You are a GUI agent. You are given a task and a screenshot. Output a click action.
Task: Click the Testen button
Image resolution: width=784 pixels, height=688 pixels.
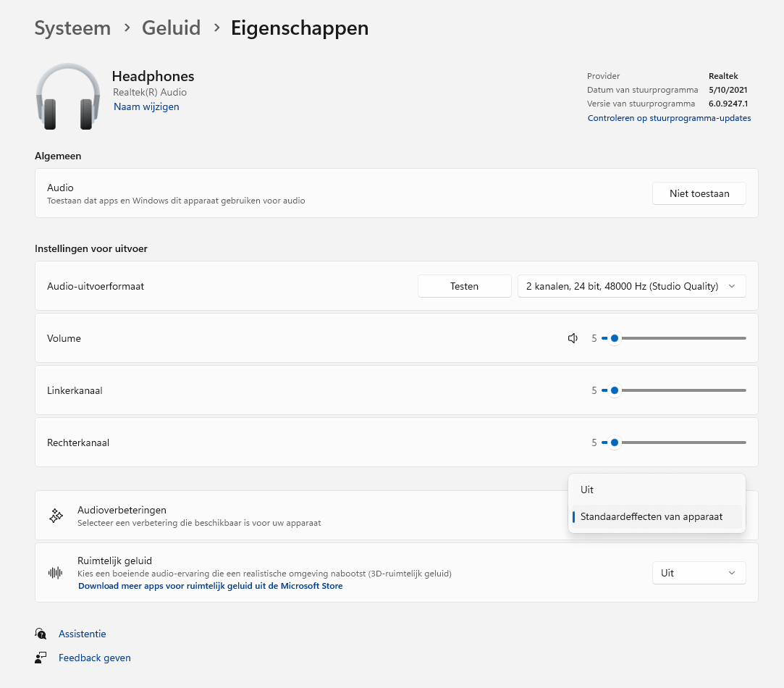pyautogui.click(x=464, y=286)
